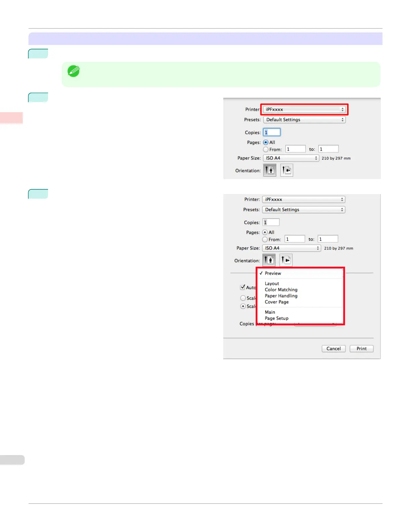The height and width of the screenshot is (532, 411).
Task: Select Color Matching from the popup menu
Action: (x=300, y=290)
